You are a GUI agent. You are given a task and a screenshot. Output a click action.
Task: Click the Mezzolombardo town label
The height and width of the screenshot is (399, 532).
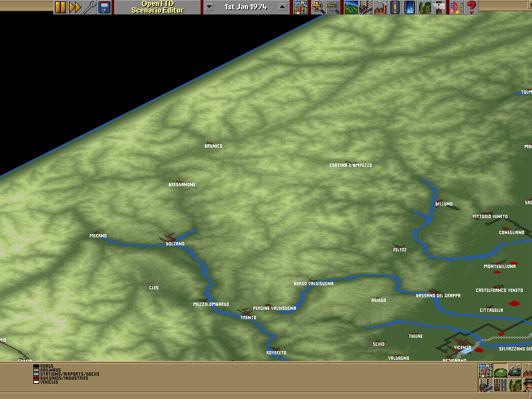(211, 305)
